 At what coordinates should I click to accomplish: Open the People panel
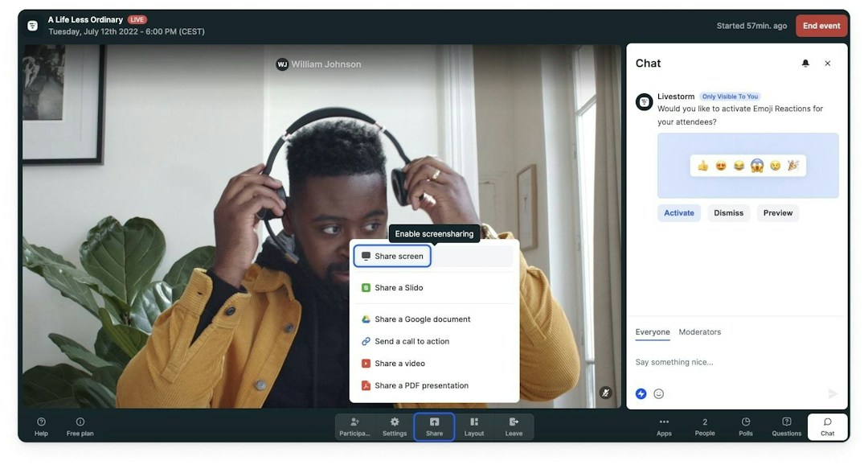coord(705,427)
